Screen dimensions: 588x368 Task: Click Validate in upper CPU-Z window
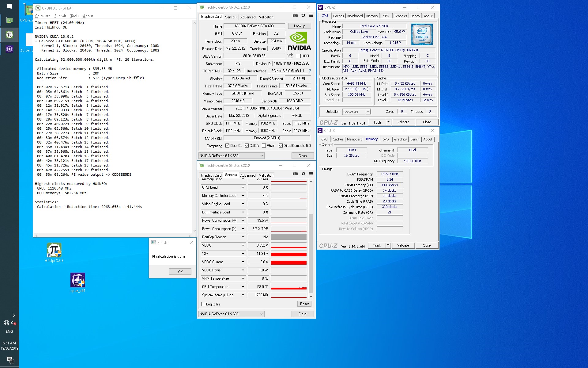click(403, 122)
